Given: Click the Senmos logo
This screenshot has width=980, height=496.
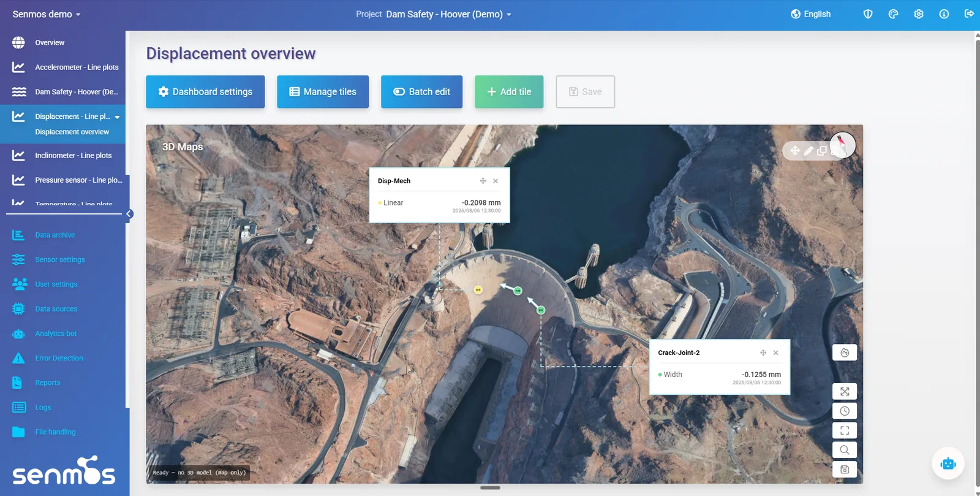Looking at the screenshot, I should [x=64, y=470].
